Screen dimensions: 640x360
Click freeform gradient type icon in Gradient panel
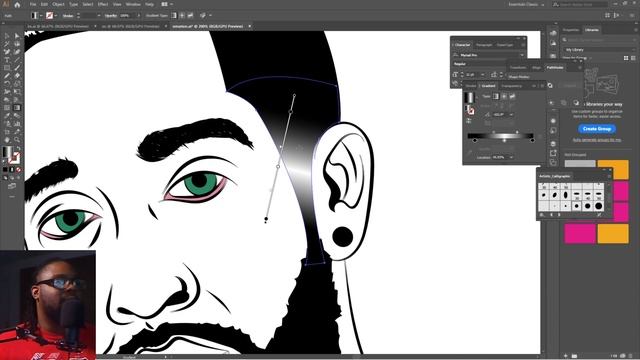(512, 96)
